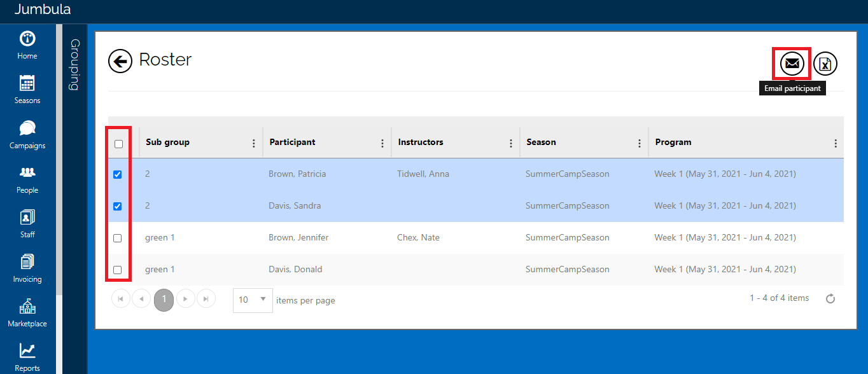Open the Participant column menu
This screenshot has width=868, height=374.
(x=382, y=144)
